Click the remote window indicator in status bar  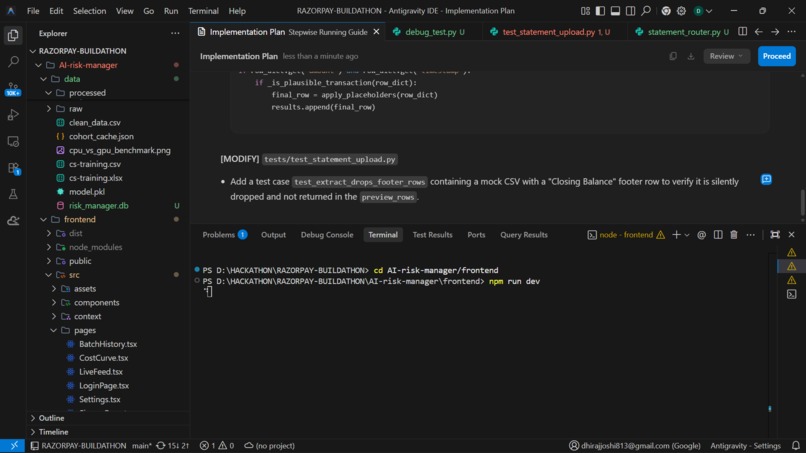(12, 446)
